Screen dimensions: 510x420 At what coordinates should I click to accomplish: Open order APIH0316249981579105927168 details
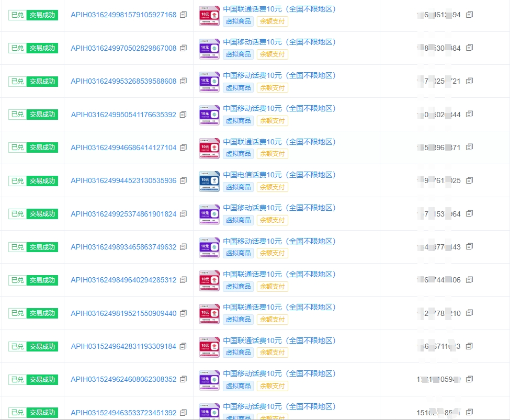[123, 15]
